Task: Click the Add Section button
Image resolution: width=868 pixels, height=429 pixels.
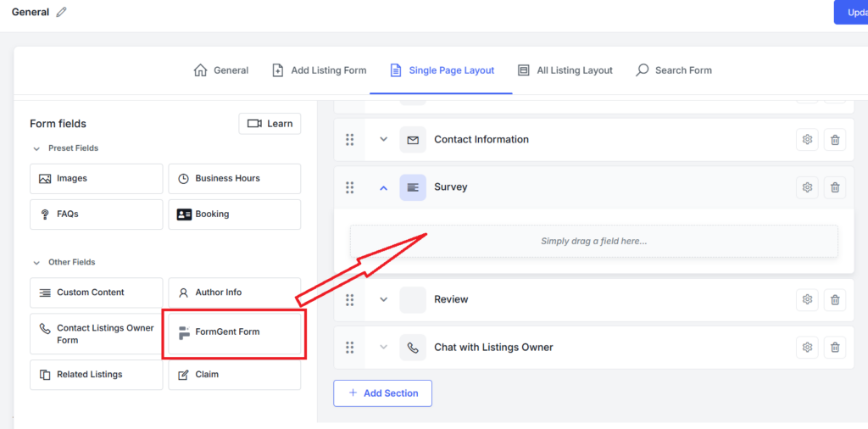Action: pyautogui.click(x=382, y=393)
